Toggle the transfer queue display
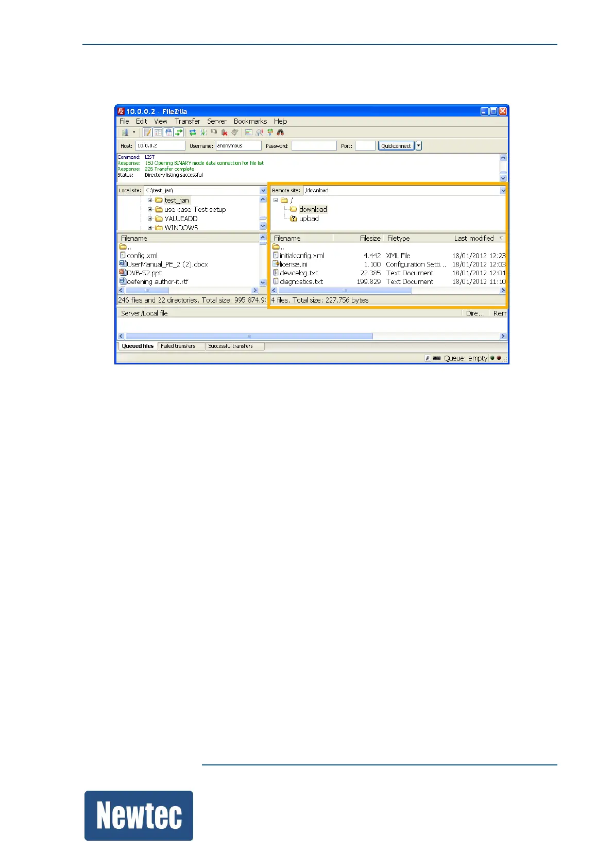Image resolution: width=613 pixels, height=868 pixels. pos(179,132)
